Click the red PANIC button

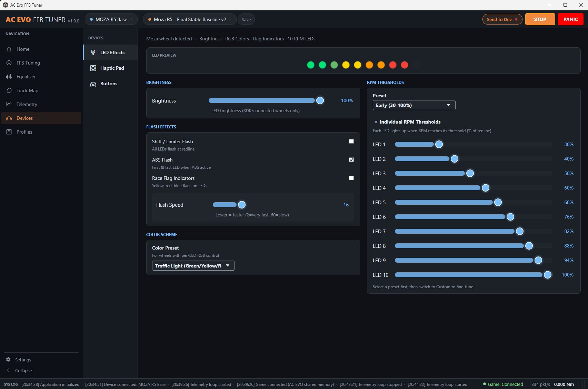tap(570, 19)
